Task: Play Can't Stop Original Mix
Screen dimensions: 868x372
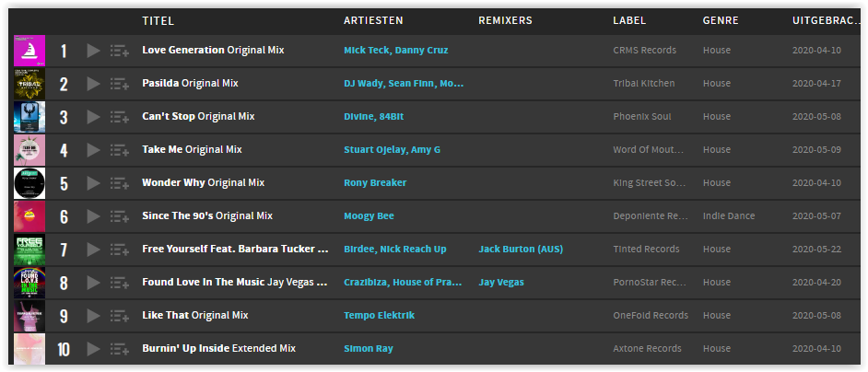Action: tap(94, 117)
